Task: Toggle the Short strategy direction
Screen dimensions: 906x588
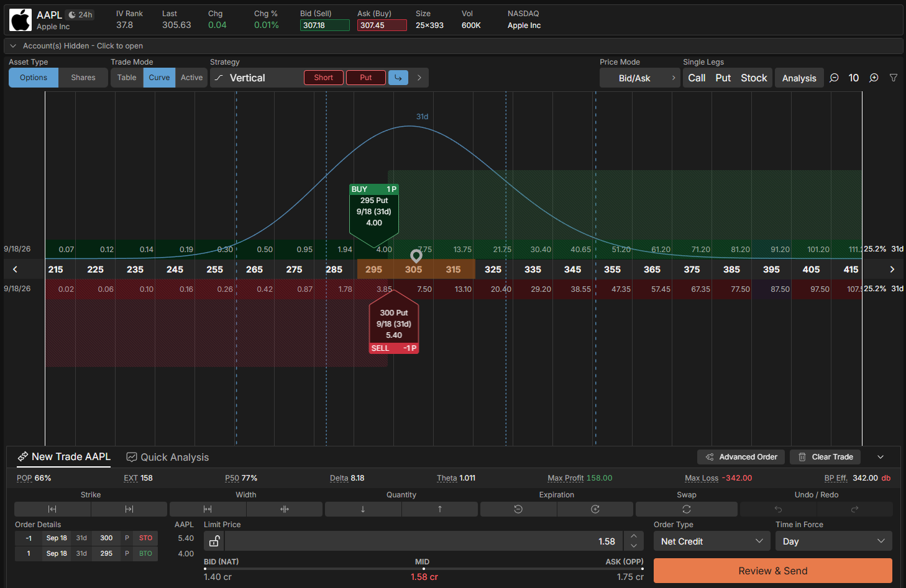Action: tap(324, 78)
